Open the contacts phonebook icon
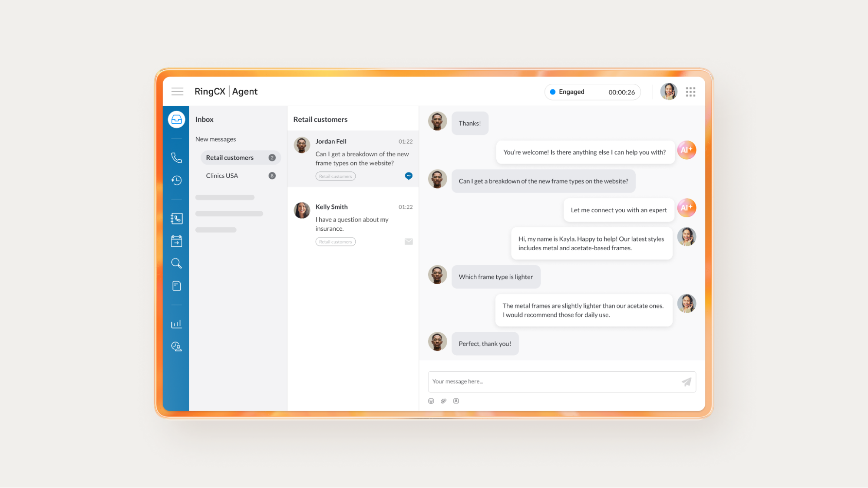Image resolution: width=868 pixels, height=488 pixels. point(176,218)
